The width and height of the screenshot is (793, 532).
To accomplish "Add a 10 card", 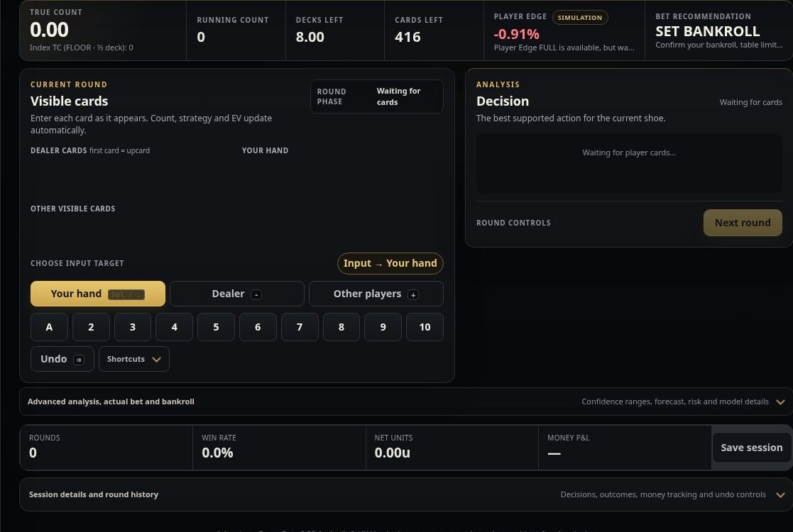I will point(425,327).
